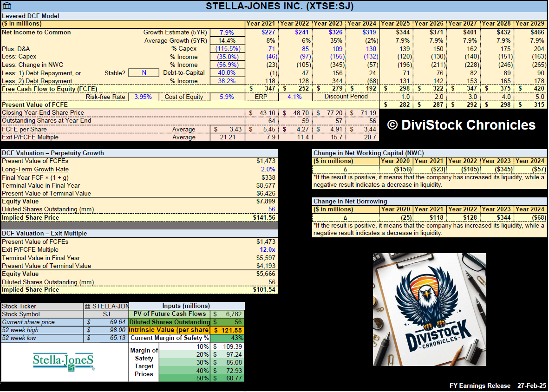Select Year 2021 Net Income value $227

click(x=261, y=33)
